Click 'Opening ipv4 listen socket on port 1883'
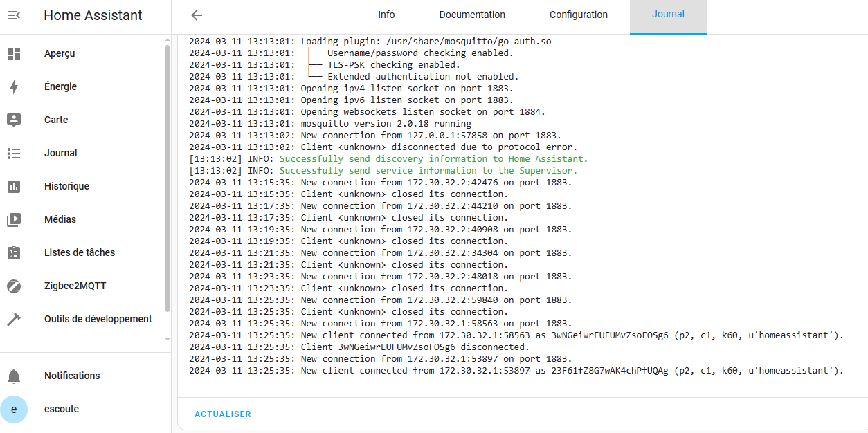868x433 pixels. pos(352,89)
